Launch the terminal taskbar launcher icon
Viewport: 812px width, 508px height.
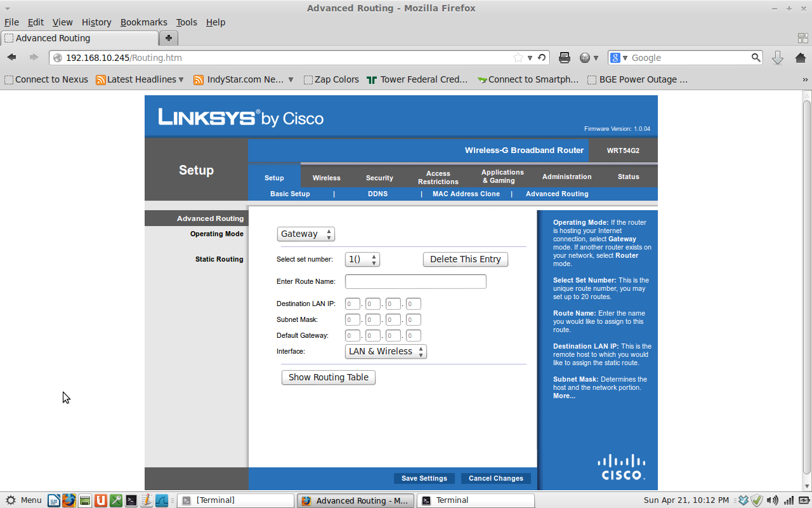pos(131,500)
